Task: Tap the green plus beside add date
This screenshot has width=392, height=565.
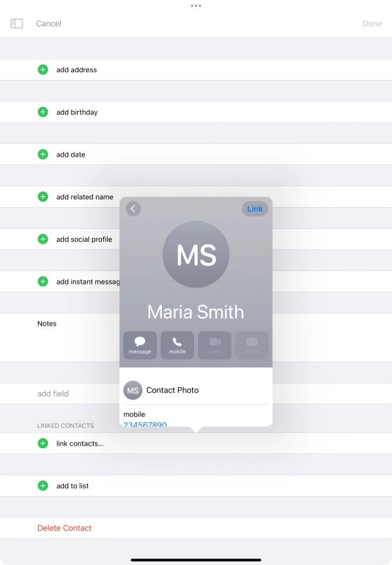Action: tap(43, 155)
